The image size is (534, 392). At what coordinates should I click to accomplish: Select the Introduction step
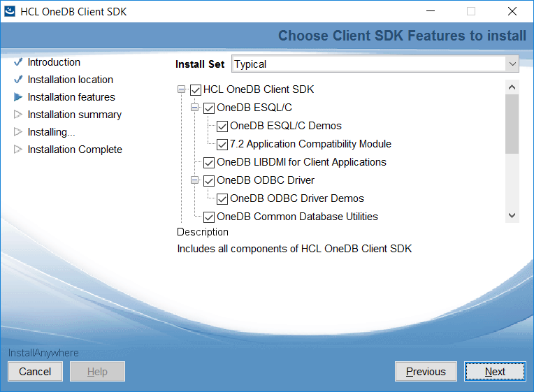point(54,62)
